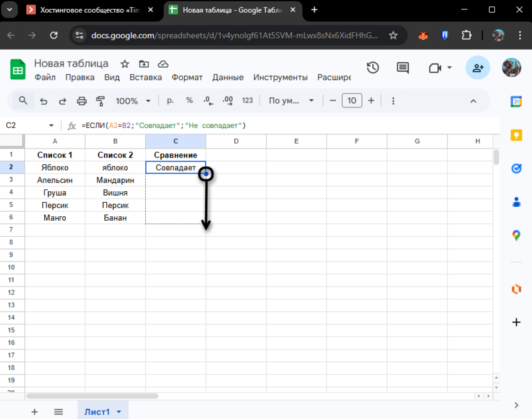Open Google Calendar in side panel

pyautogui.click(x=516, y=101)
